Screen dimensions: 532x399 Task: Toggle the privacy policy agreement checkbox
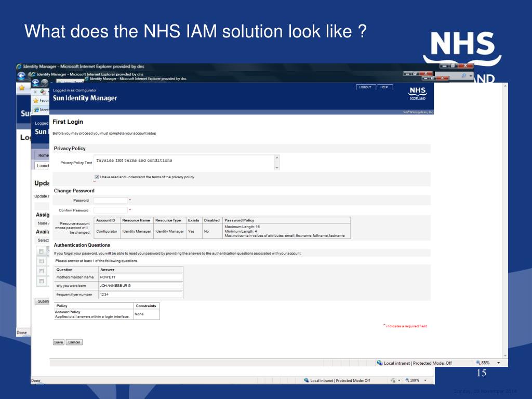(x=97, y=177)
